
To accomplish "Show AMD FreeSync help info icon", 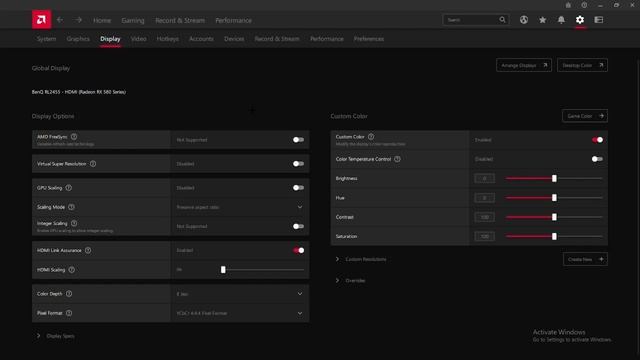I will click(74, 137).
